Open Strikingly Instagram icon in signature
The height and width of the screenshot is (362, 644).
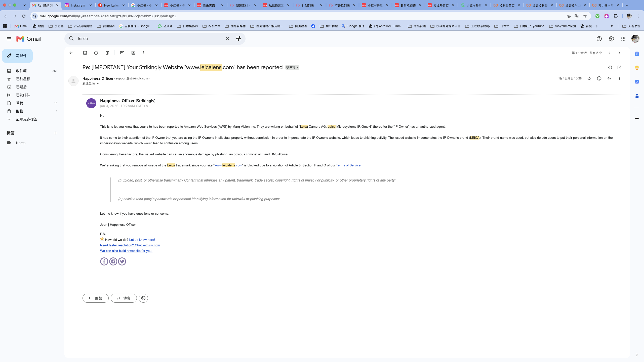click(113, 261)
